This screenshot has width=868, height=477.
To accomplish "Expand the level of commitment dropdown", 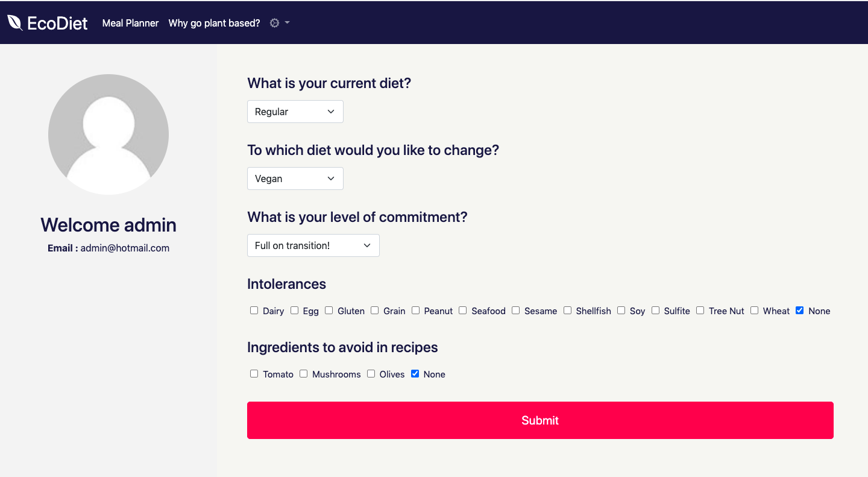I will point(313,245).
